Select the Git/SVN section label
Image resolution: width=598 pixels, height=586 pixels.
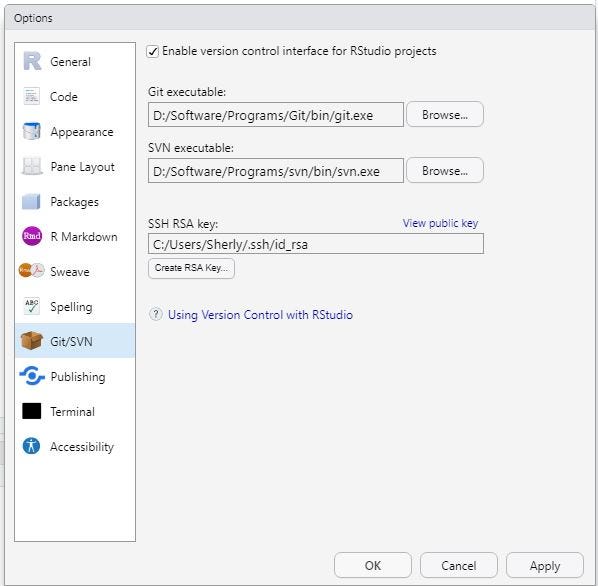[x=71, y=341]
